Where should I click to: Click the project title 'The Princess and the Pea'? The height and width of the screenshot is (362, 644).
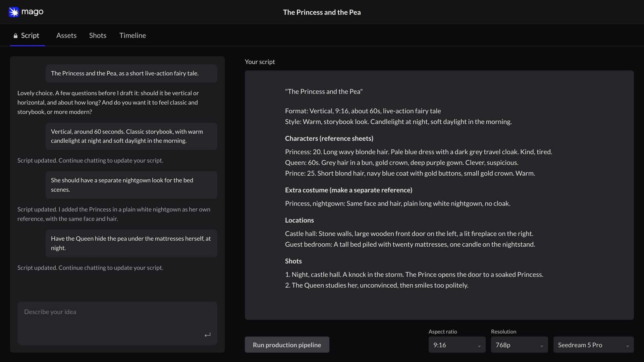[322, 12]
